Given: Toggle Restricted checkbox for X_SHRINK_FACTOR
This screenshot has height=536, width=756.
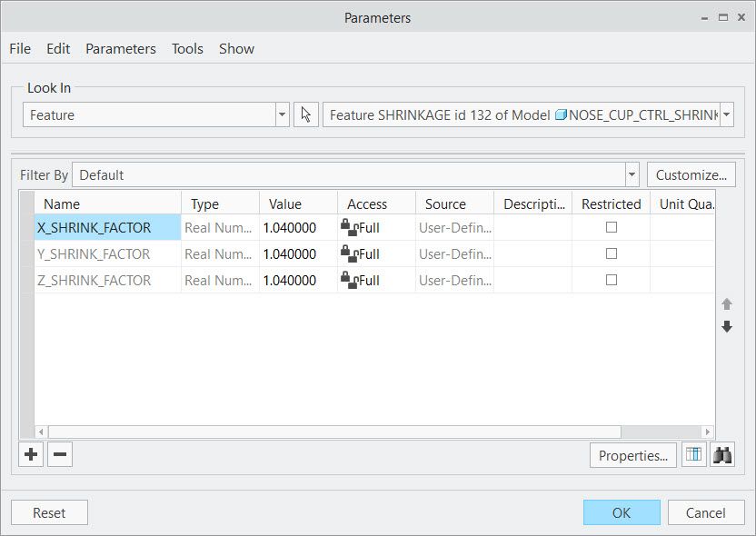Looking at the screenshot, I should pyautogui.click(x=612, y=228).
